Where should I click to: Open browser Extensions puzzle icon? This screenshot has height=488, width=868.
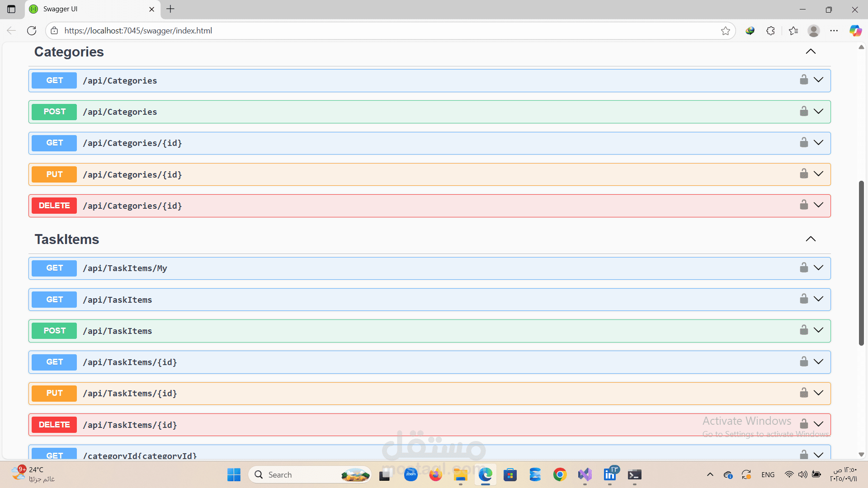[771, 31]
